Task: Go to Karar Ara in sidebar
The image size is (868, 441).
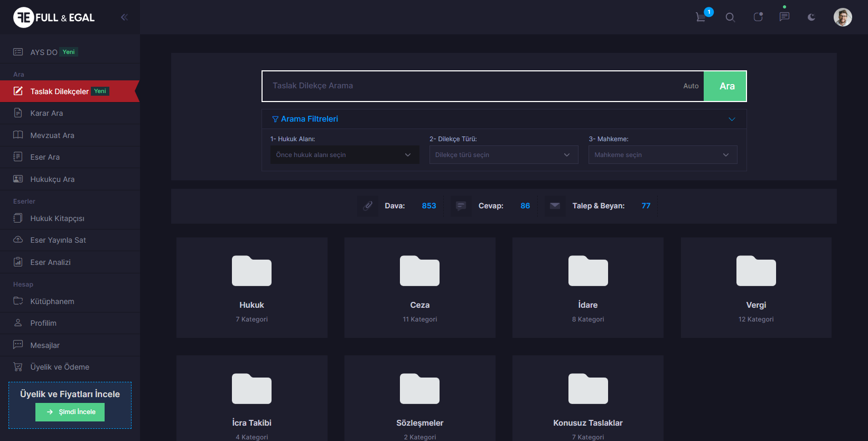Action: click(46, 113)
